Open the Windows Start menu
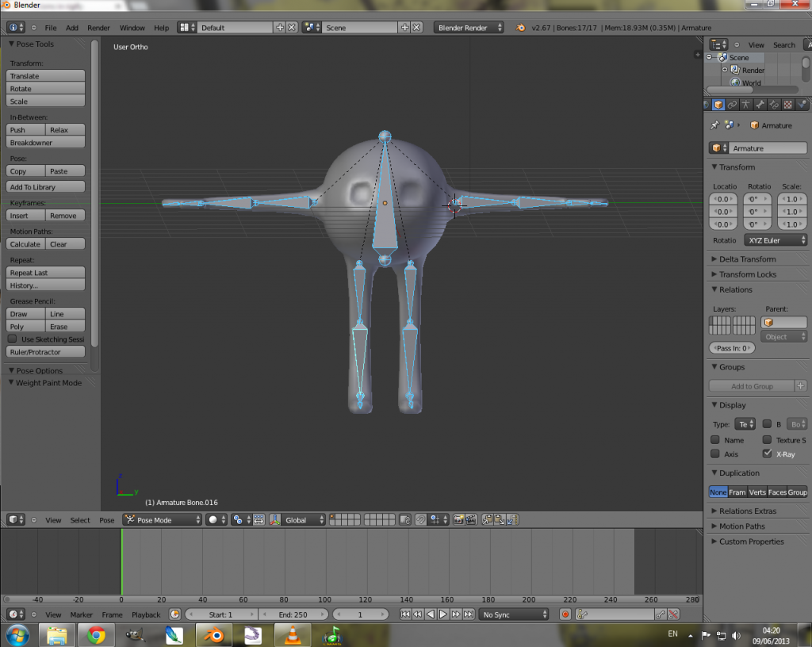Viewport: 812px width, 647px height. (x=17, y=635)
